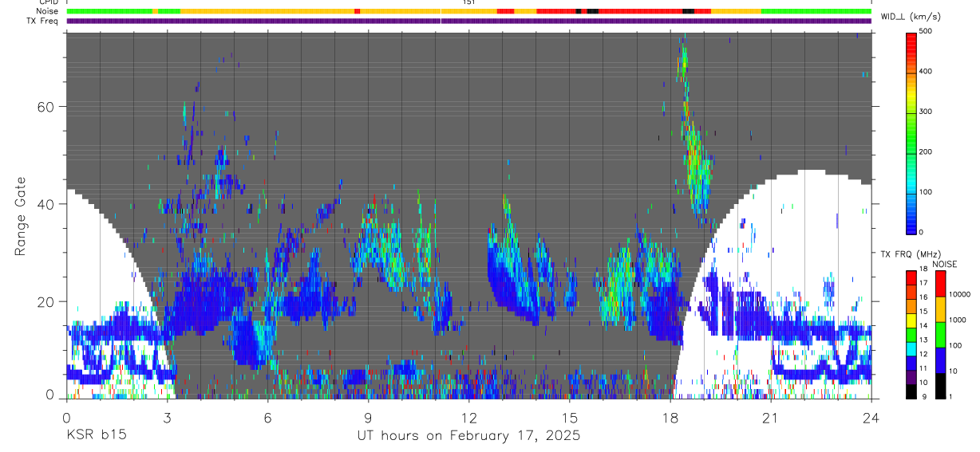Click the spectral width color scale bar

click(x=912, y=132)
